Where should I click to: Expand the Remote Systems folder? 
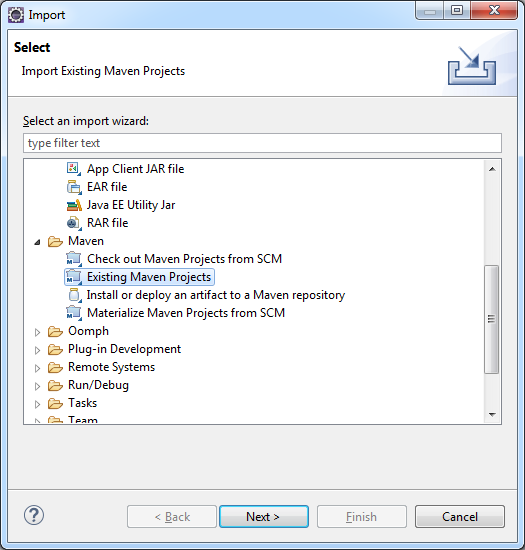click(x=37, y=368)
